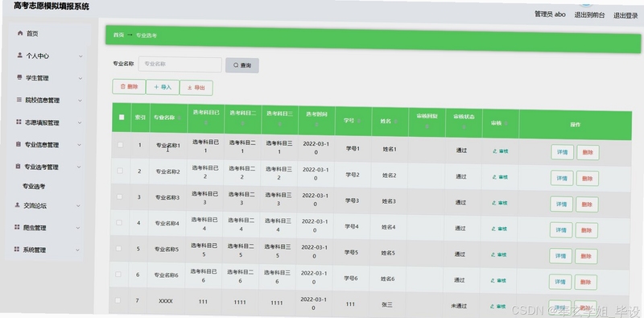This screenshot has width=644, height=318.
Task: Click the 导入 button
Action: click(163, 87)
